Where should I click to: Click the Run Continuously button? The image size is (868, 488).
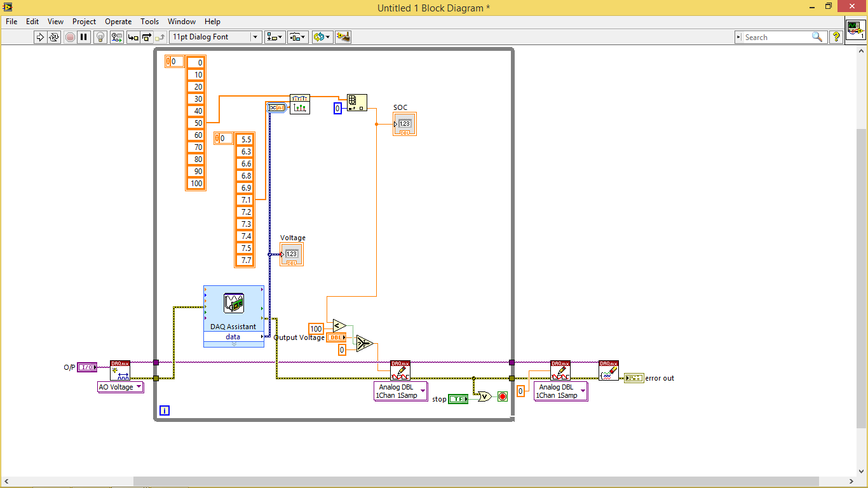click(x=54, y=37)
